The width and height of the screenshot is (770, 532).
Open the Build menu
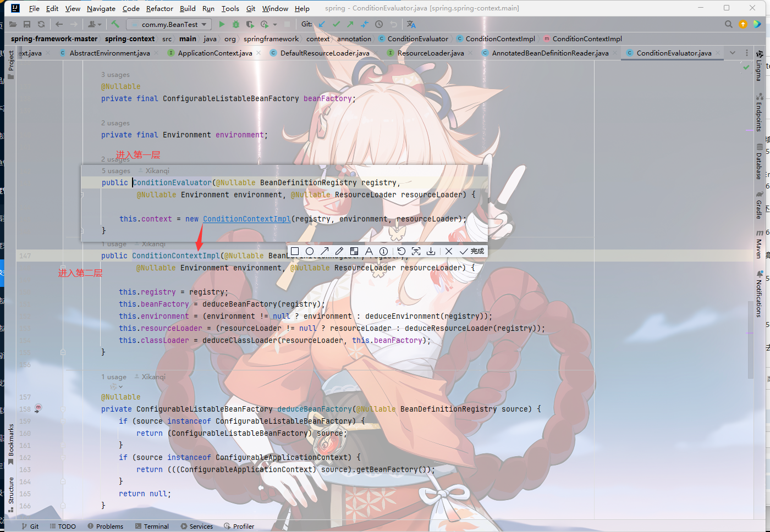click(x=188, y=8)
